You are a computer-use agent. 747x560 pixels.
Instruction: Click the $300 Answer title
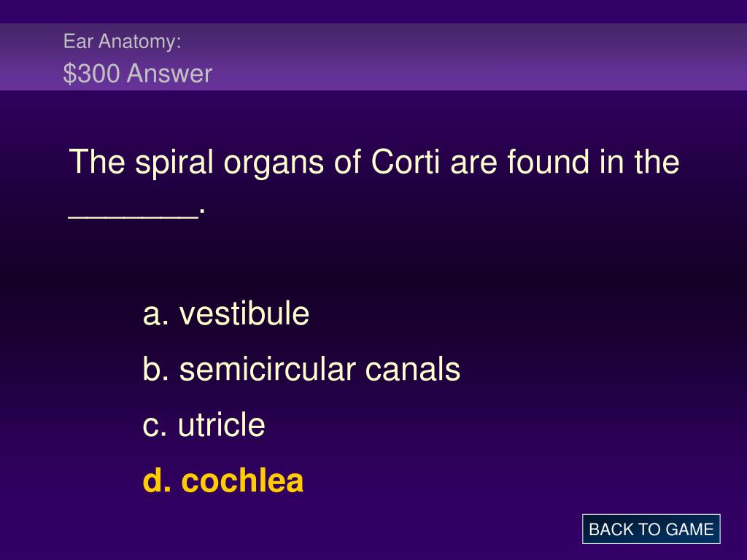[138, 74]
